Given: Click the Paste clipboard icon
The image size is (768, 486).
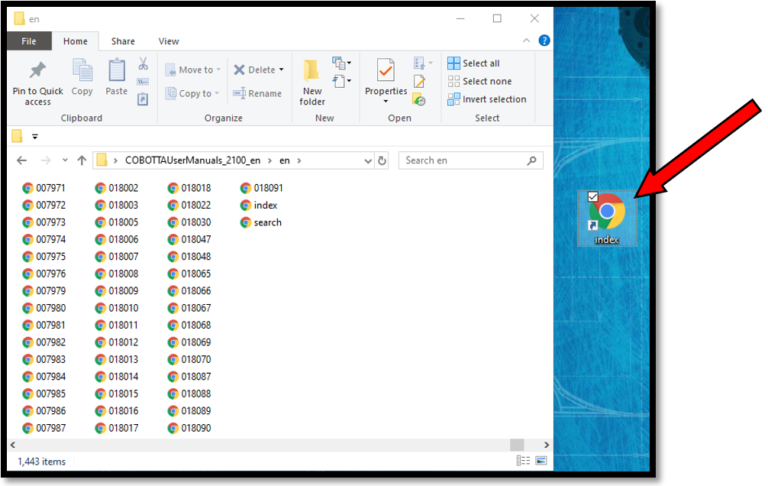Looking at the screenshot, I should (x=117, y=72).
